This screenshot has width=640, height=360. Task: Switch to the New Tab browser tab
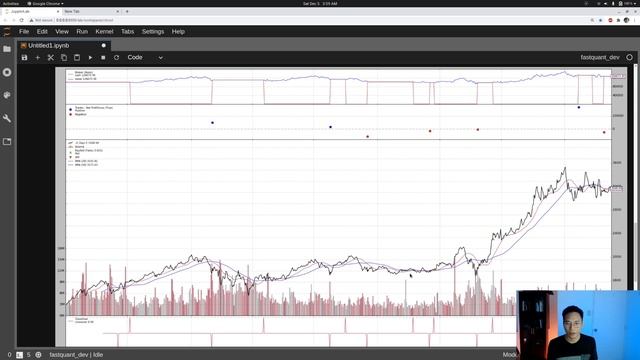pyautogui.click(x=91, y=11)
